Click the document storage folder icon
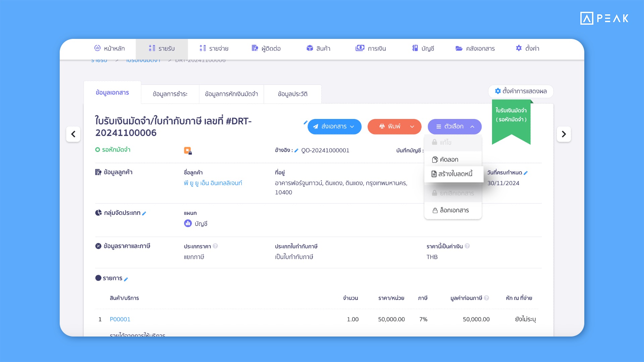Image resolution: width=644 pixels, height=362 pixels. coord(459,48)
